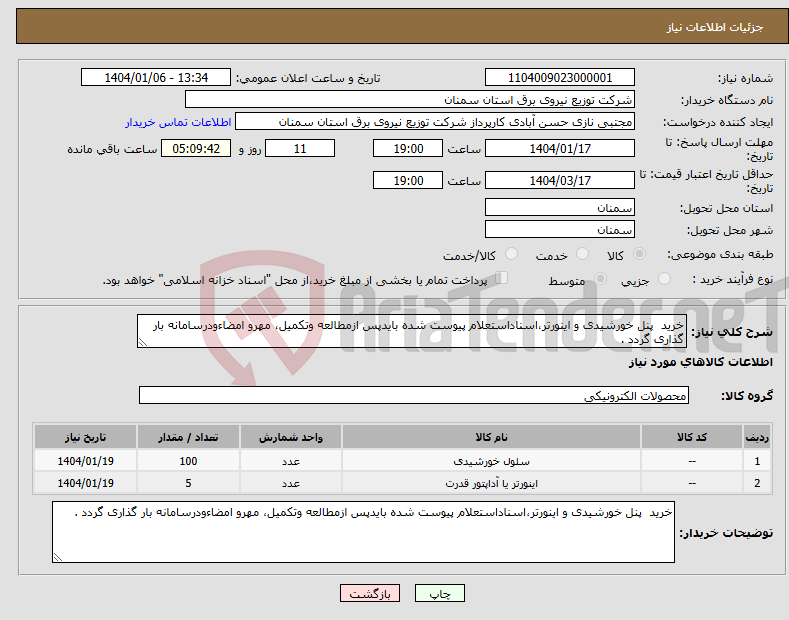
Task: Select the کالا radio button
Action: point(639,254)
